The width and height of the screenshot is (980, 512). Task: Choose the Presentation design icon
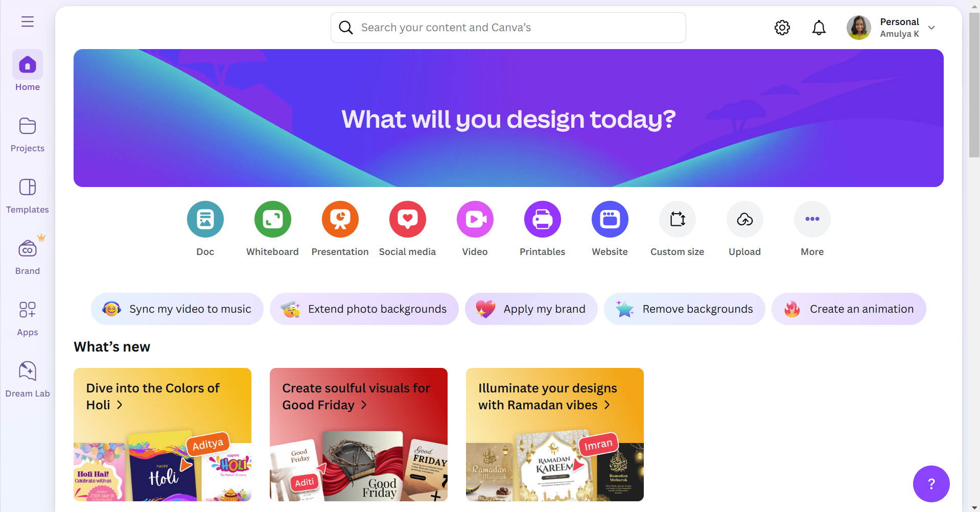(340, 219)
